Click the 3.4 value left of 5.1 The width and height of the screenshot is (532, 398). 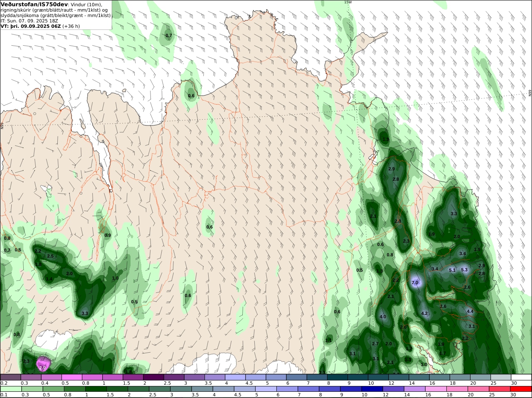coord(435,269)
